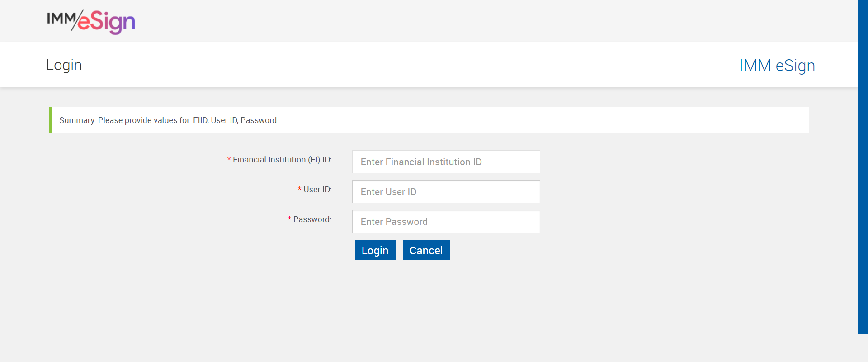Click the Password field label

312,219
